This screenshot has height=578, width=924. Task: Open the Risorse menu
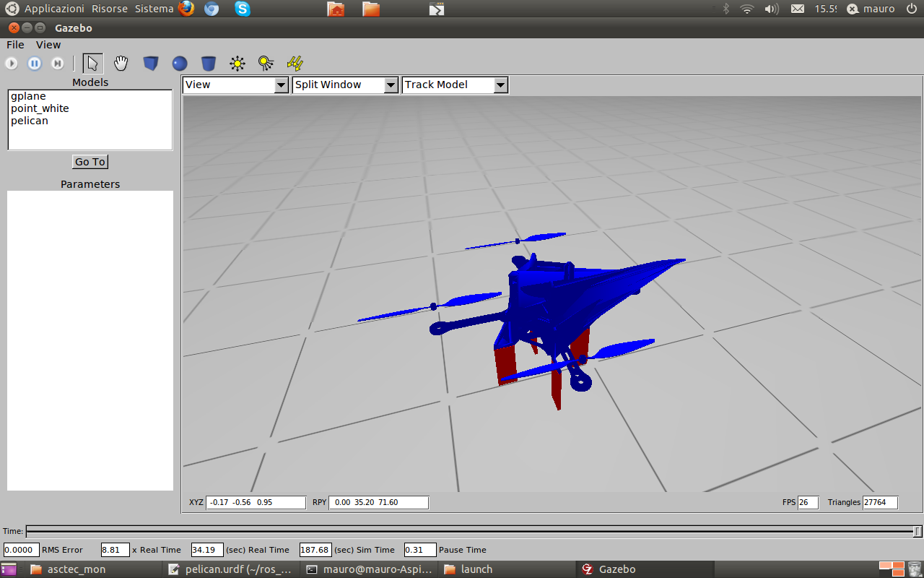[x=110, y=9]
